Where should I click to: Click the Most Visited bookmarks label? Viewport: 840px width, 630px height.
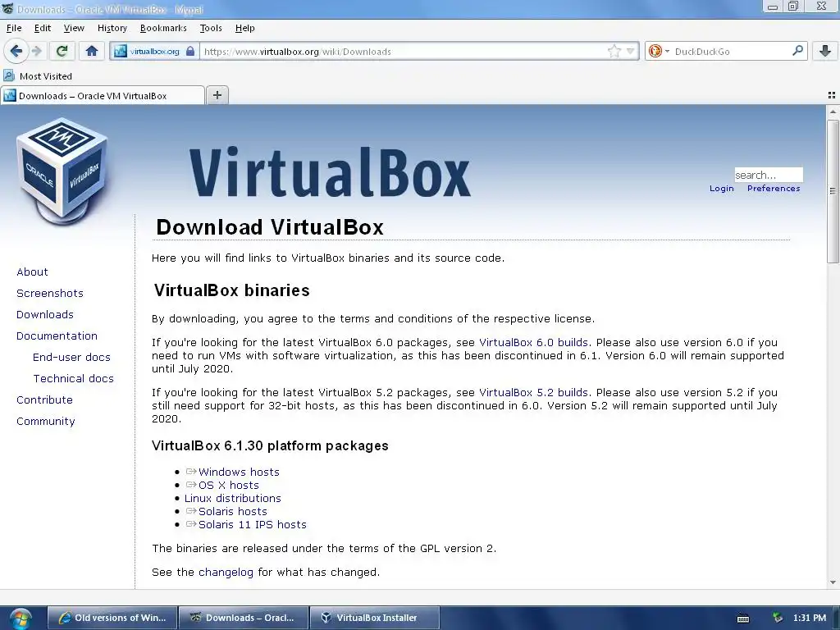46,76
